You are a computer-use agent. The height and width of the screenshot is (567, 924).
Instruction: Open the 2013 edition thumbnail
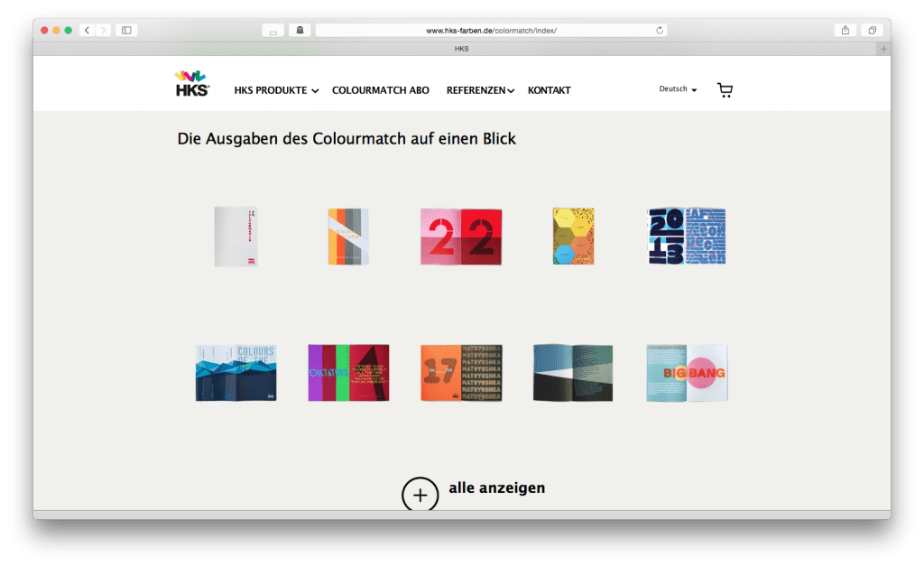[686, 237]
